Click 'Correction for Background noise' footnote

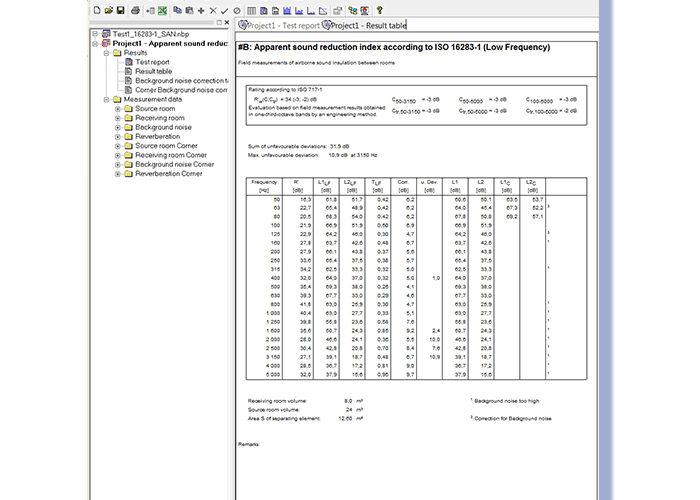512,419
